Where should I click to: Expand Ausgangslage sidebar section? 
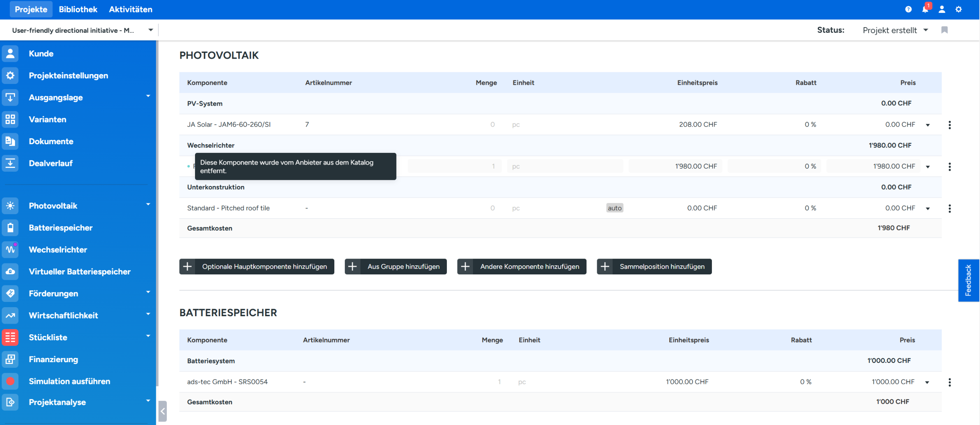[148, 96]
